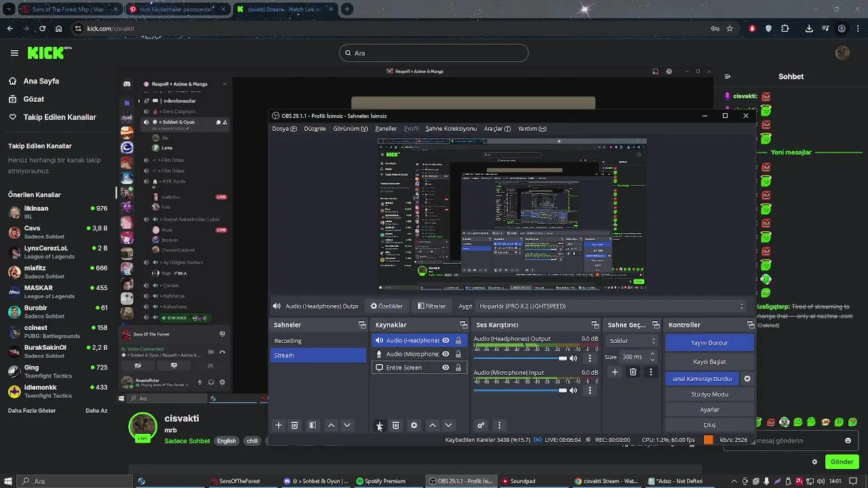Open Audio (Headphones) Output channel options menu
The height and width of the screenshot is (488, 868).
[x=589, y=358]
